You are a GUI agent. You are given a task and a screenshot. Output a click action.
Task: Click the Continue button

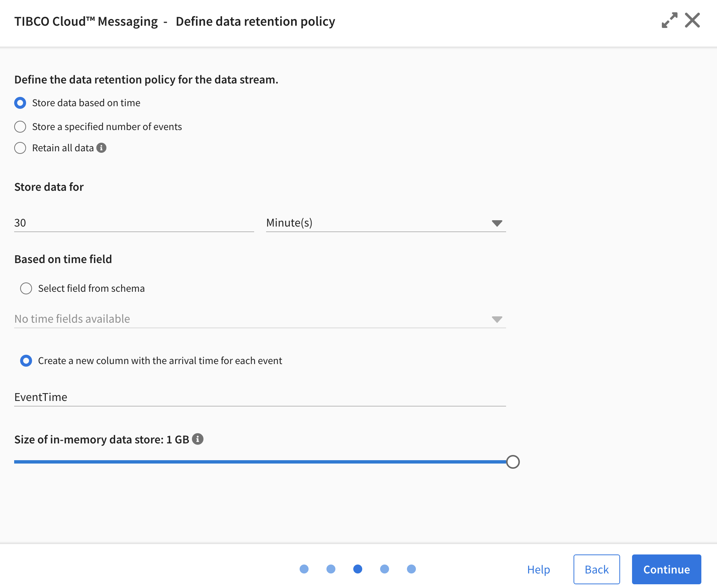(x=667, y=569)
